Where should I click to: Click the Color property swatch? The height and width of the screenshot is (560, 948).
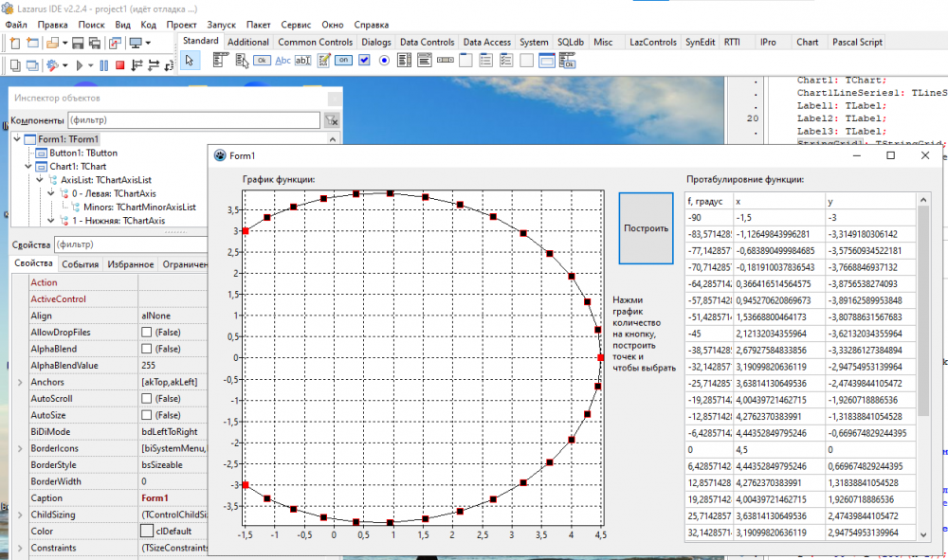[147, 531]
